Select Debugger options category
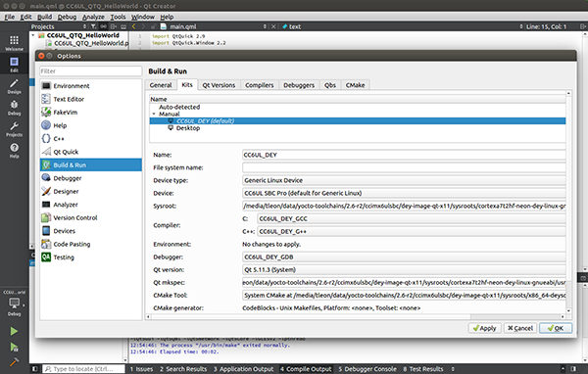This screenshot has width=588, height=374. [x=91, y=178]
